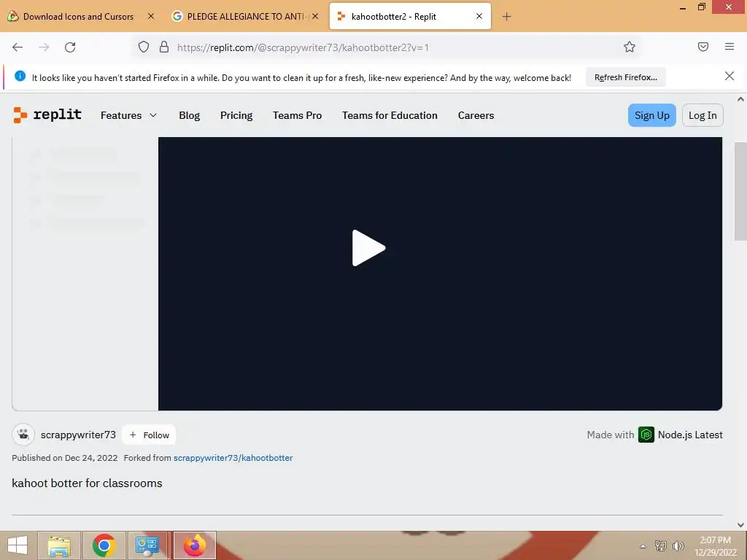Viewport: 747px width, 560px height.
Task: Go to Teams for Education
Action: pos(390,115)
